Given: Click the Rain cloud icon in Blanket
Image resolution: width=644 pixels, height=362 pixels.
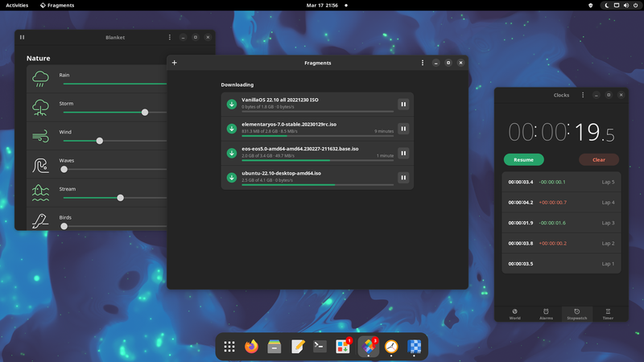Looking at the screenshot, I should pyautogui.click(x=40, y=79).
